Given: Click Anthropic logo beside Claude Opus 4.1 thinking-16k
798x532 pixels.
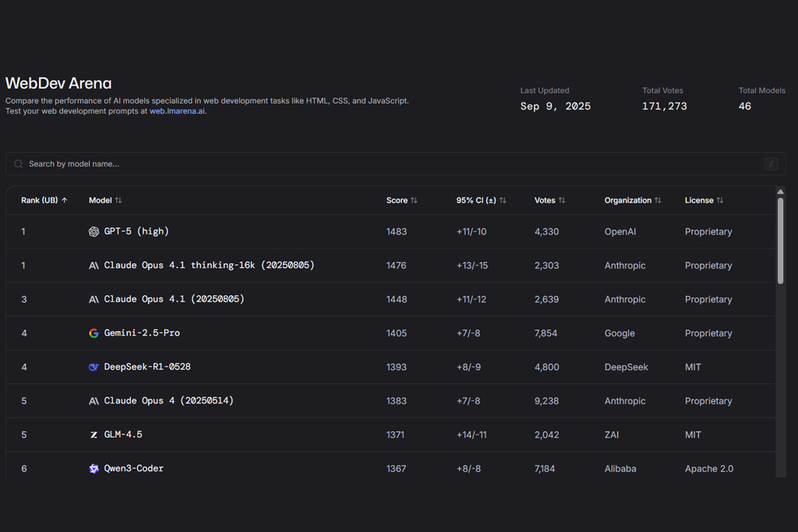Looking at the screenshot, I should tap(94, 266).
